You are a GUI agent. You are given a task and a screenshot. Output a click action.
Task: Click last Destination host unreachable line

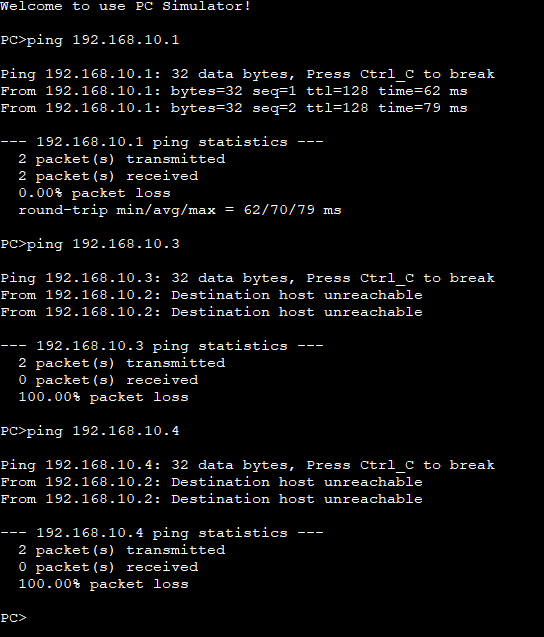211,499
